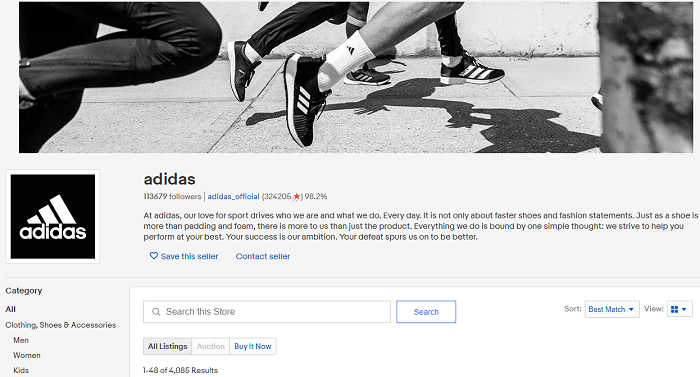Select the All category
The height and width of the screenshot is (377, 700).
tap(10, 309)
